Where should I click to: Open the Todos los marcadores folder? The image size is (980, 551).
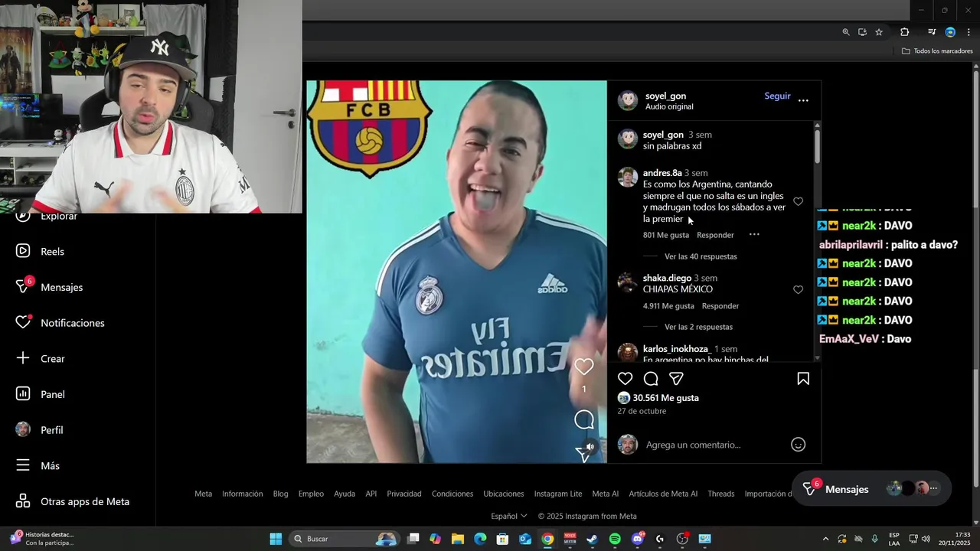(937, 51)
